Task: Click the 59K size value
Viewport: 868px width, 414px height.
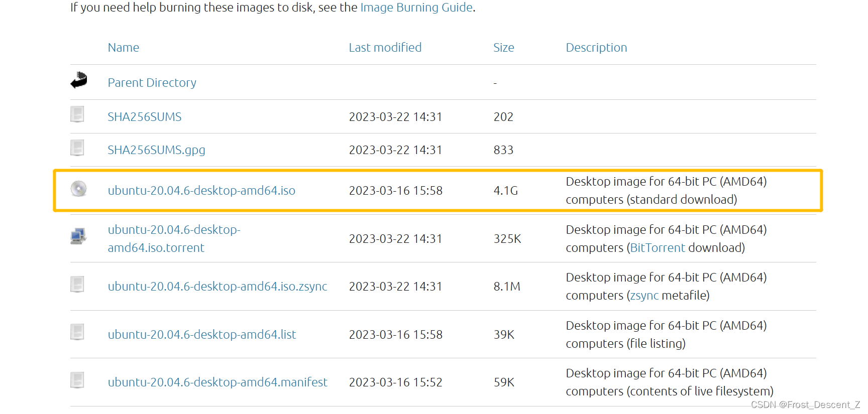Action: (x=504, y=382)
